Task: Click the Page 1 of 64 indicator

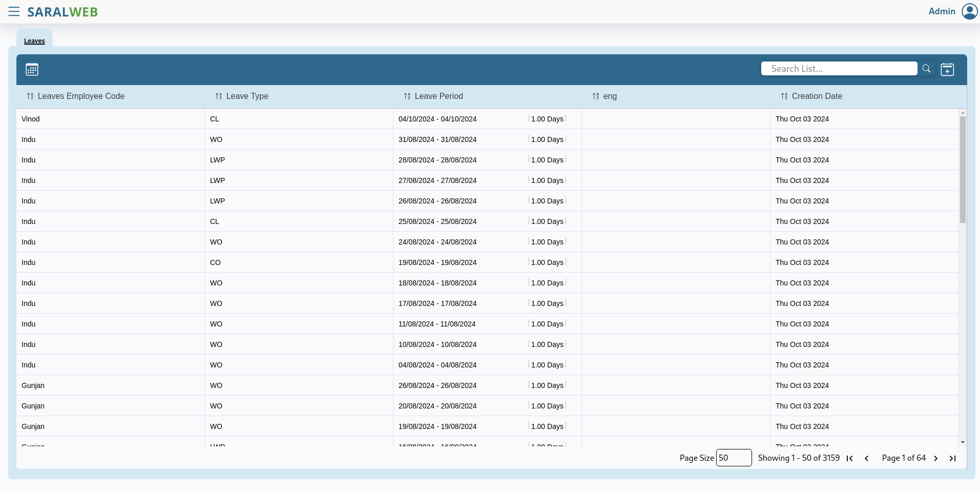Action: [904, 458]
